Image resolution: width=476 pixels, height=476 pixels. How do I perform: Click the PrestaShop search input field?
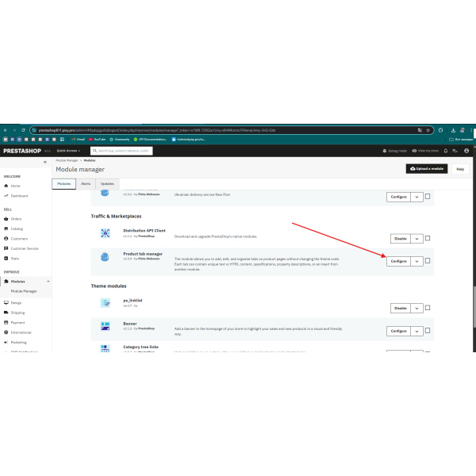point(121,151)
